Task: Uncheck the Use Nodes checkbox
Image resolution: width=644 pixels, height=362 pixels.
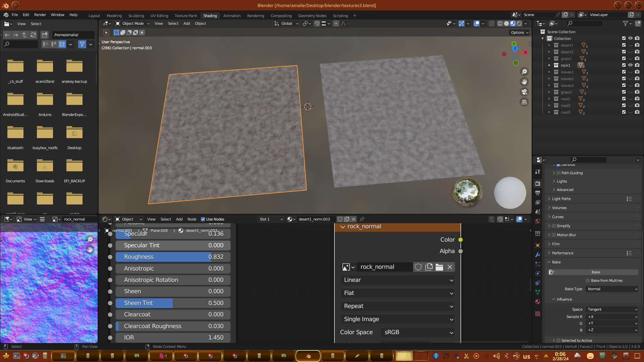Action: [203, 219]
